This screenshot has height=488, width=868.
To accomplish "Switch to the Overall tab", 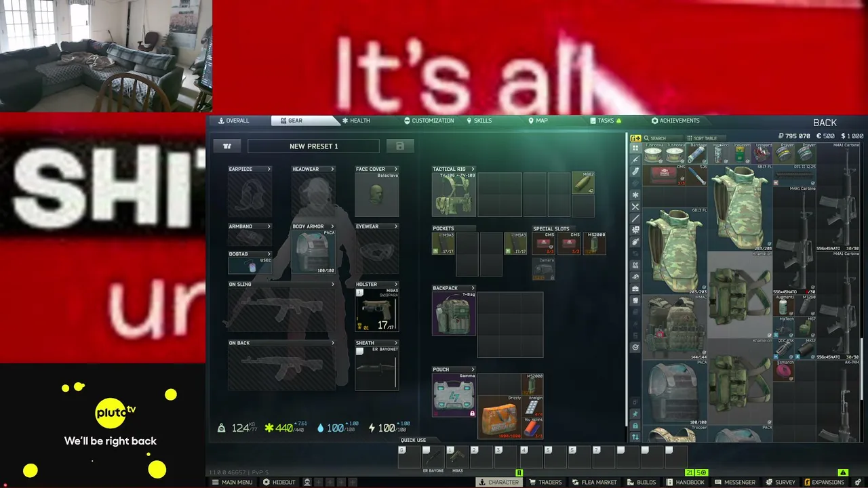I will click(x=234, y=121).
